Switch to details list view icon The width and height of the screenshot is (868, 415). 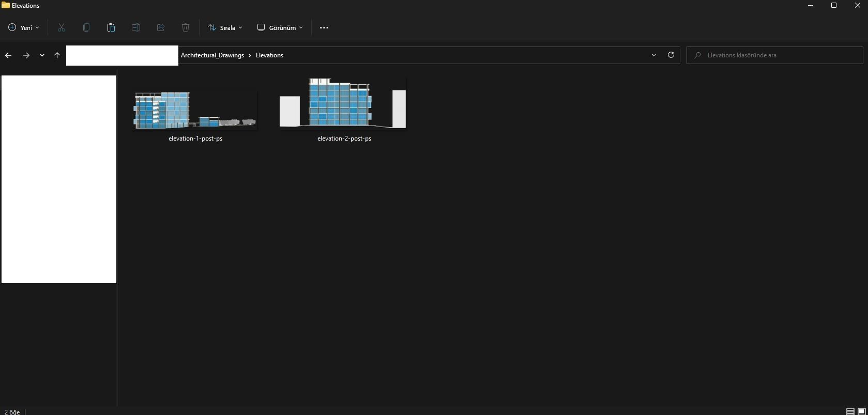[850, 411]
